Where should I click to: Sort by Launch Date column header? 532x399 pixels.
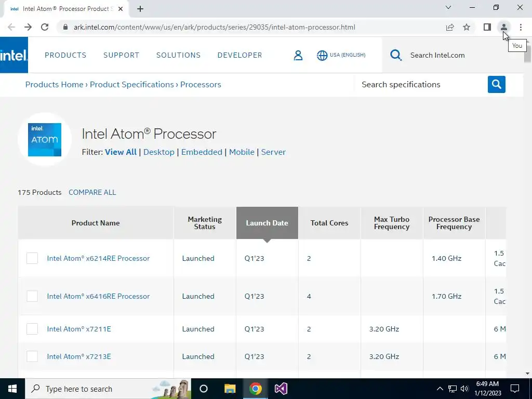267,223
